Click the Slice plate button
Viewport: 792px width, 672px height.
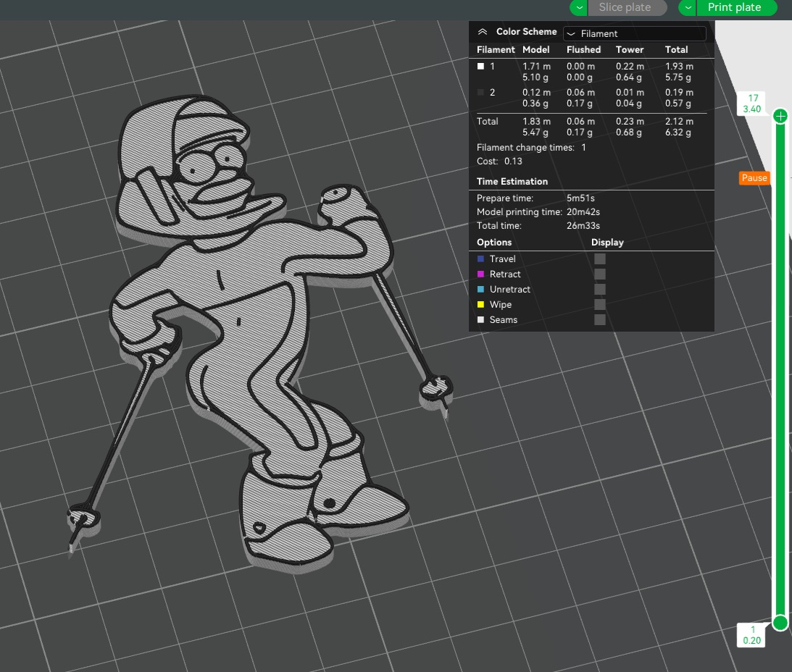(x=627, y=7)
